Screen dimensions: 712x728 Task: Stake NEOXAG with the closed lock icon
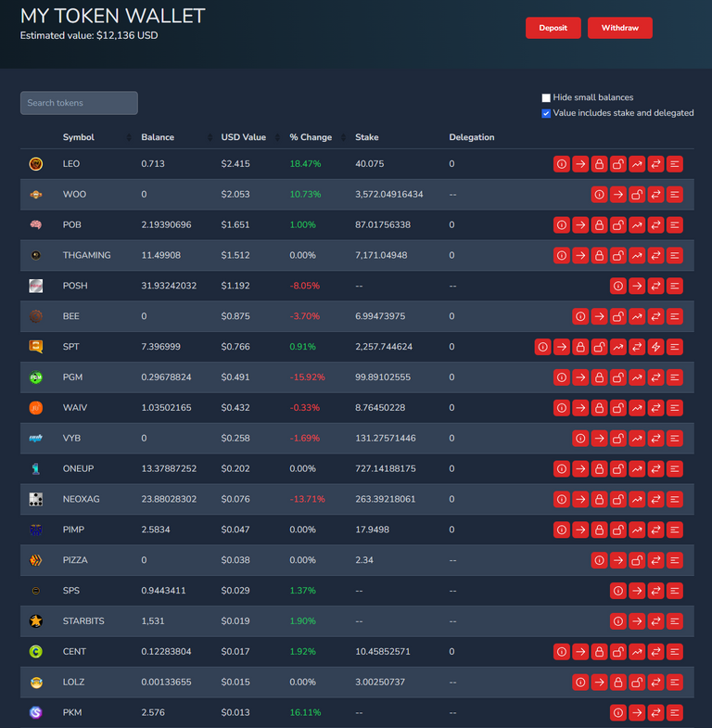pyautogui.click(x=599, y=499)
